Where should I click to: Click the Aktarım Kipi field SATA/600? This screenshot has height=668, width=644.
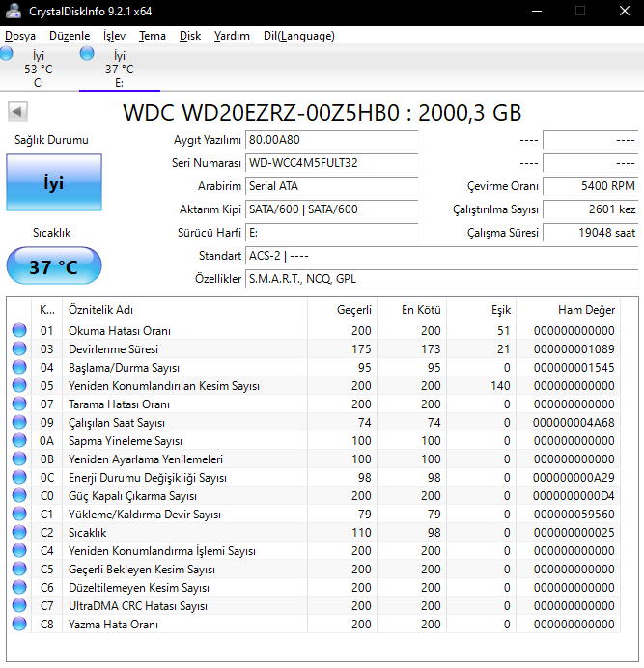331,209
